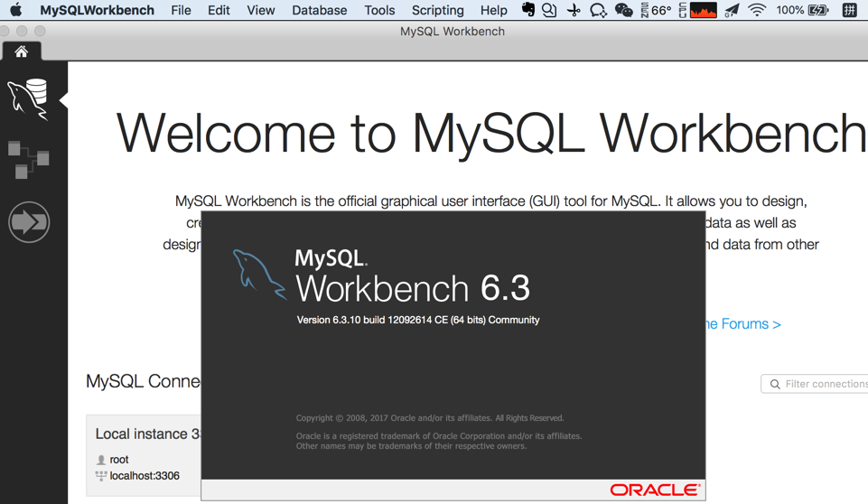Screen dimensions: 868x504
Task: Click the version 6.3.10 build text
Action: [418, 320]
